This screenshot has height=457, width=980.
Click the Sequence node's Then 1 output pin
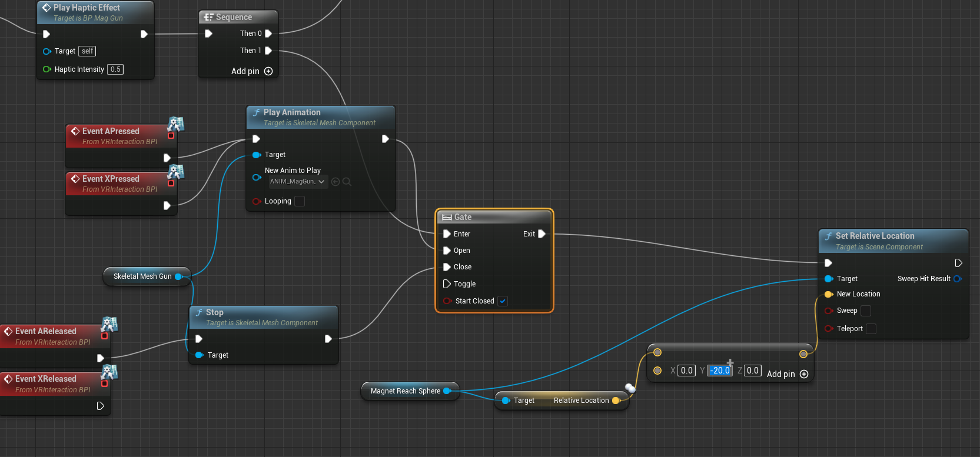268,51
